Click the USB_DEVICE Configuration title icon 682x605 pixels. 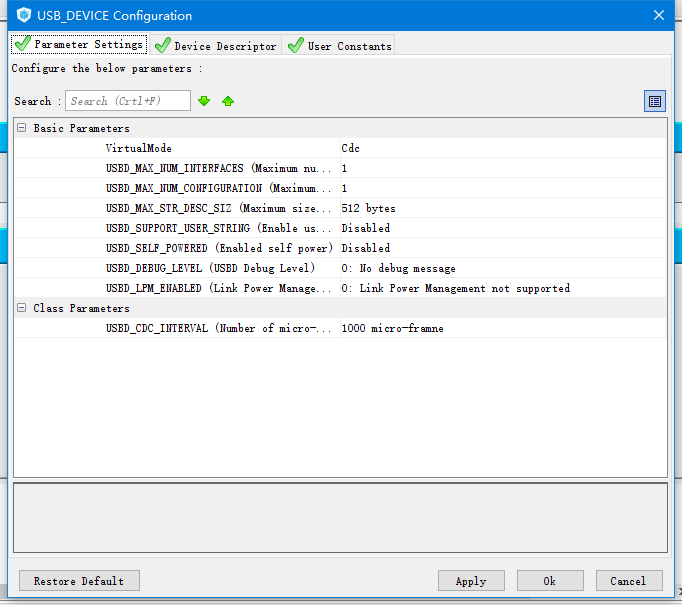pyautogui.click(x=24, y=15)
